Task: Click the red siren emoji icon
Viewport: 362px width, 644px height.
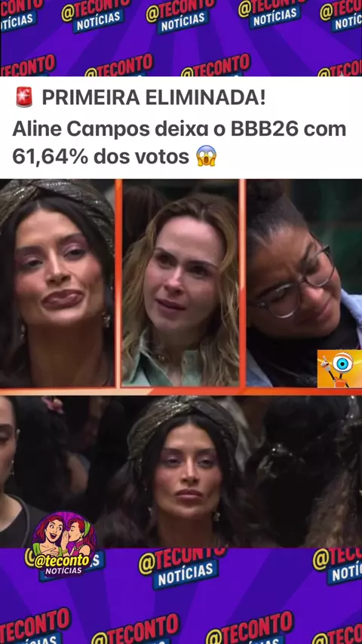Action: coord(24,98)
